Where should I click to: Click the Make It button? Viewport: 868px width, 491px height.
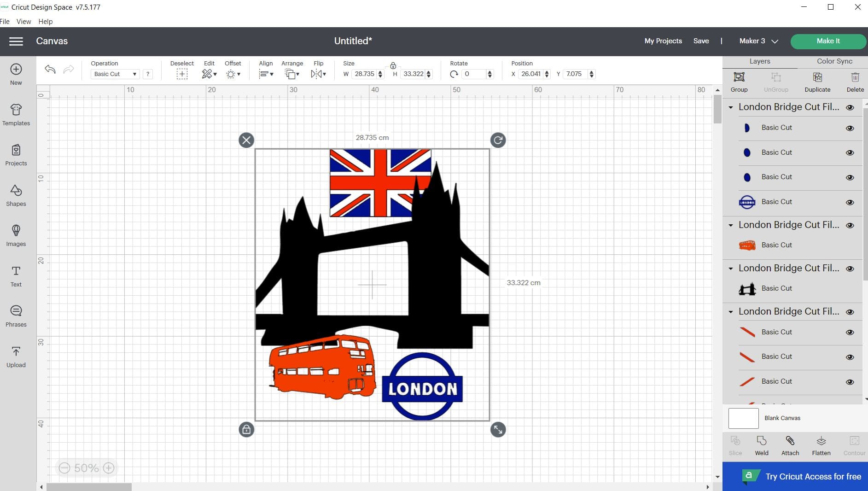coord(828,41)
